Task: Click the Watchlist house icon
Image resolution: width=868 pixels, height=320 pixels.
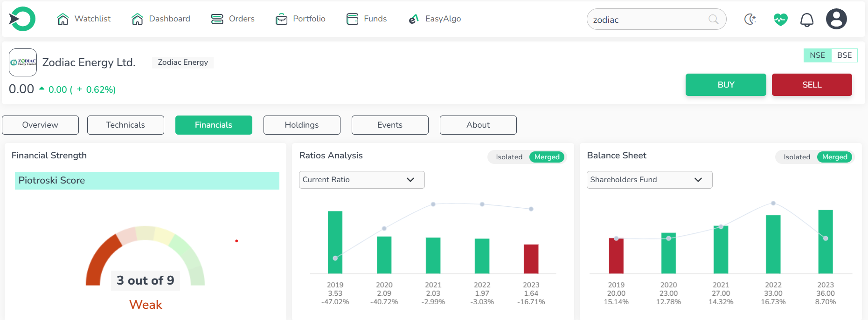Action: pyautogui.click(x=62, y=19)
